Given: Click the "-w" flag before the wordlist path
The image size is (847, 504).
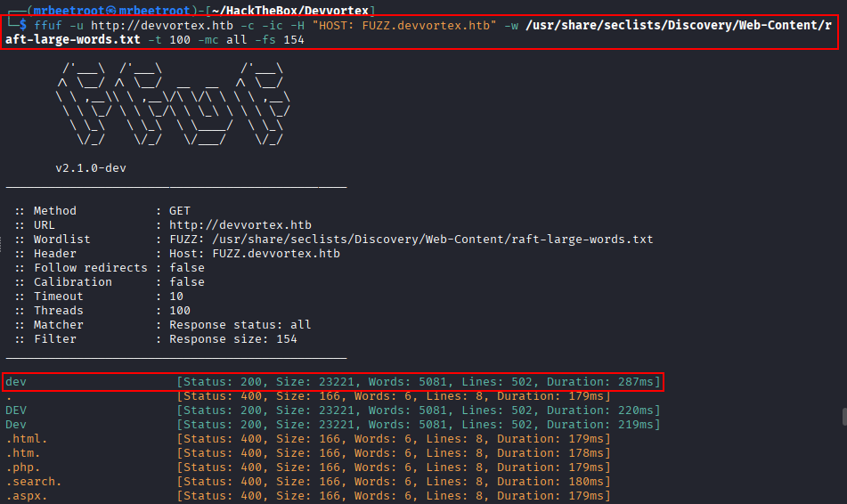Looking at the screenshot, I should (511, 26).
